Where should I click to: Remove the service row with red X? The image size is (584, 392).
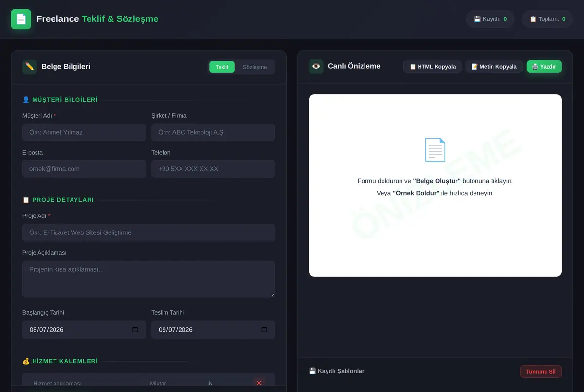tap(259, 383)
